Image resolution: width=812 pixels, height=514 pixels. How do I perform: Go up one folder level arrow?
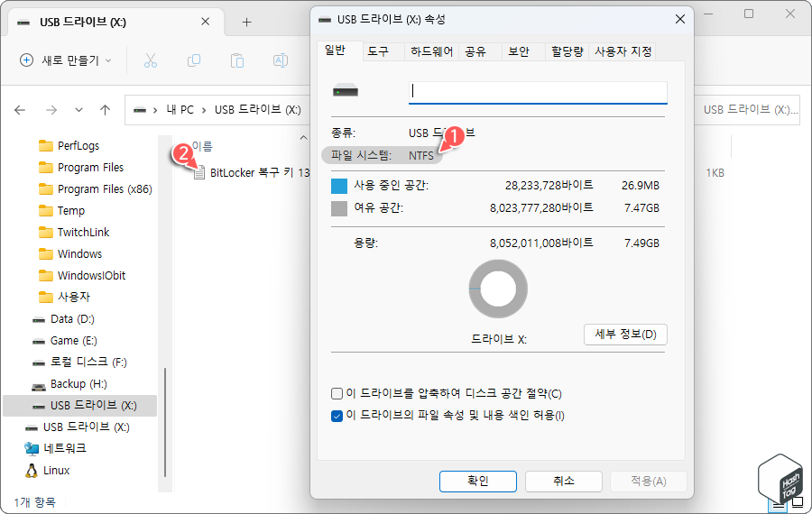(106, 110)
